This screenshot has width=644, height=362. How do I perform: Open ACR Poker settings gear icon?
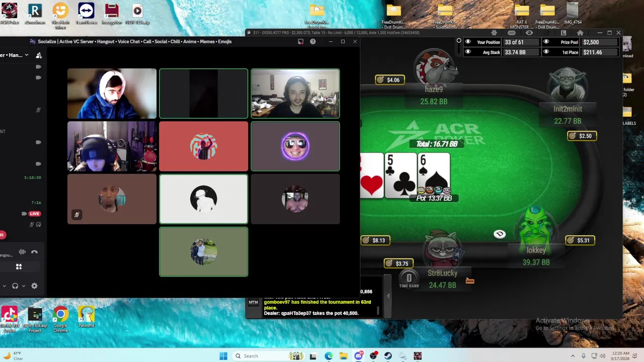click(x=494, y=33)
